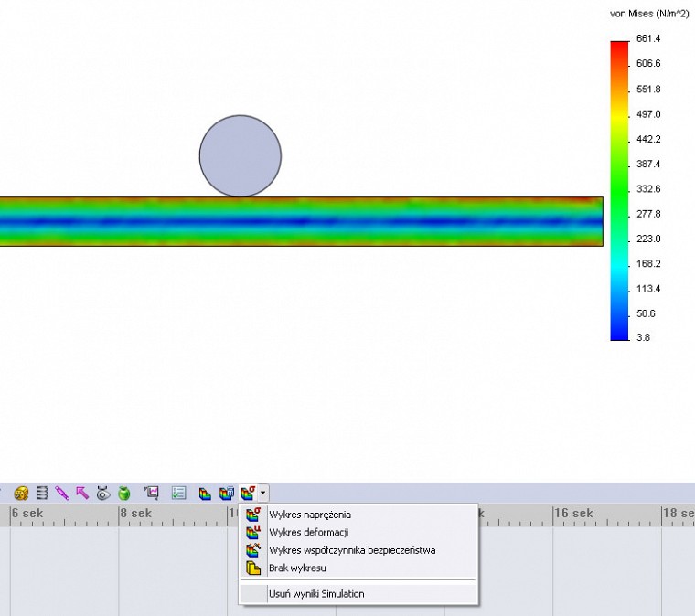Collapse the stress plot dropdown arrow
695x616 pixels.
click(263, 493)
